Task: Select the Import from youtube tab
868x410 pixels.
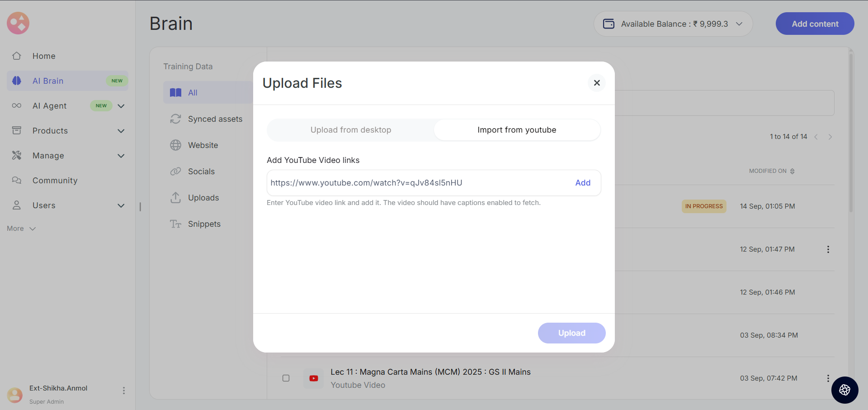Action: click(x=517, y=130)
